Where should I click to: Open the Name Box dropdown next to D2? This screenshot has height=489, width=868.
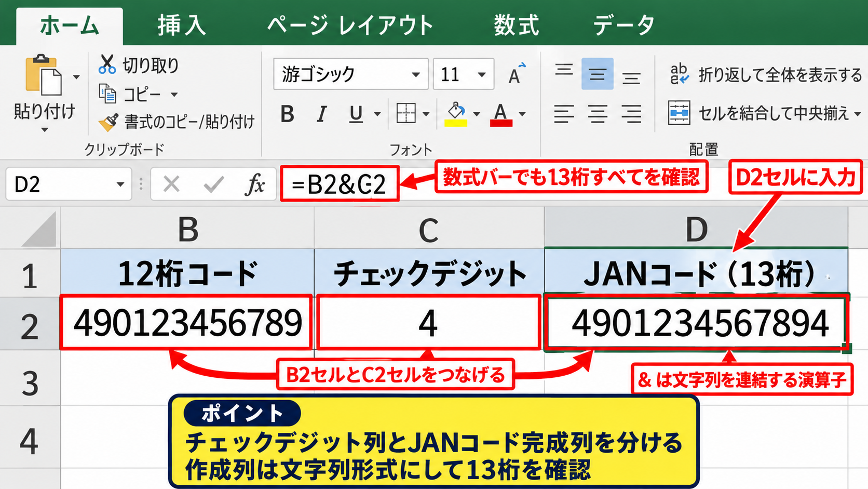120,184
